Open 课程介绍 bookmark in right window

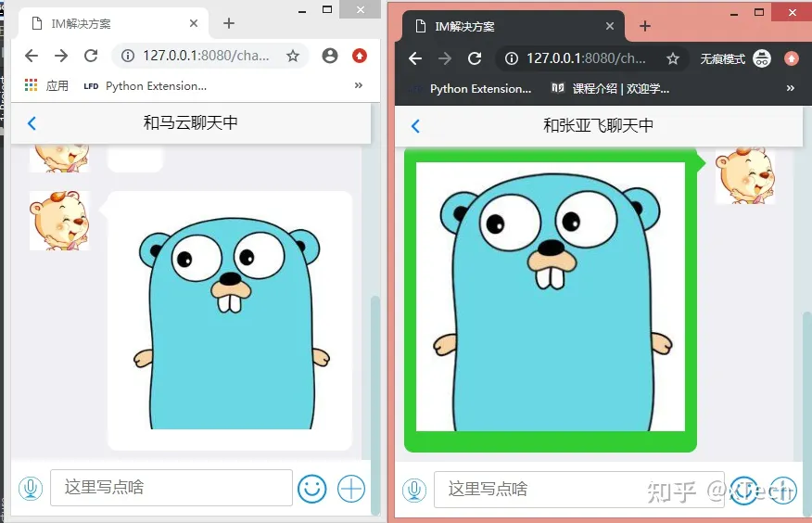click(x=610, y=88)
